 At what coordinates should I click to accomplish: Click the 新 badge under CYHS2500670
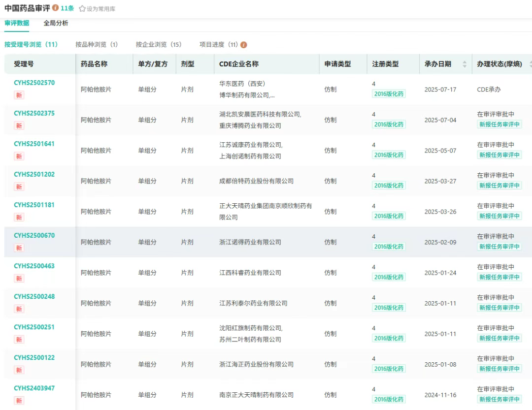19,248
